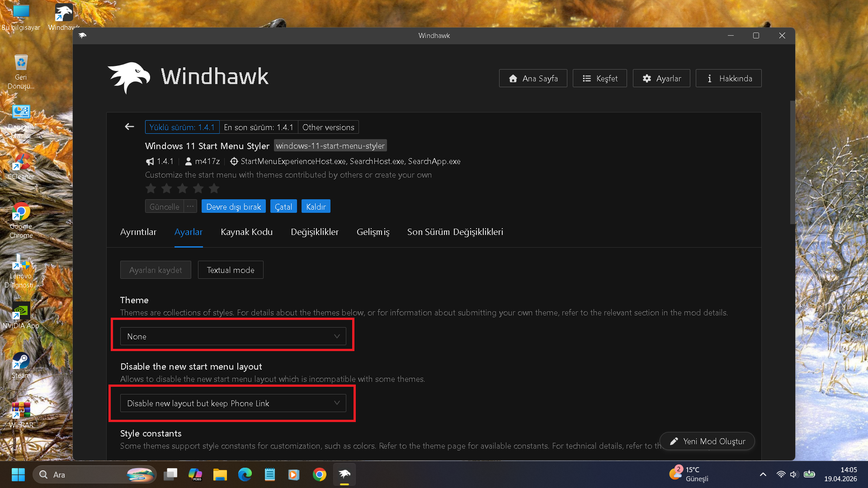Click the Windows Start button
This screenshot has height=488, width=868.
tap(18, 474)
